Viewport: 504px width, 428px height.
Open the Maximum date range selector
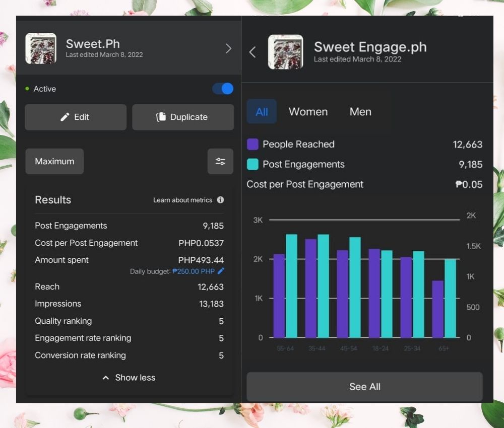[54, 161]
